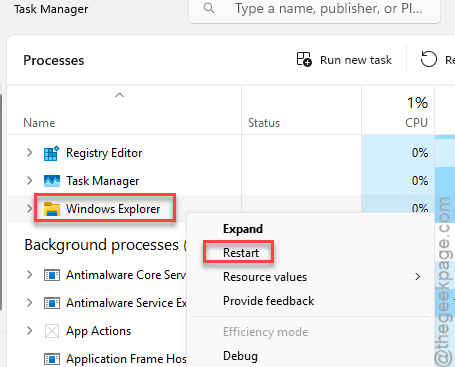Choose Restart in the context menu

tap(241, 253)
